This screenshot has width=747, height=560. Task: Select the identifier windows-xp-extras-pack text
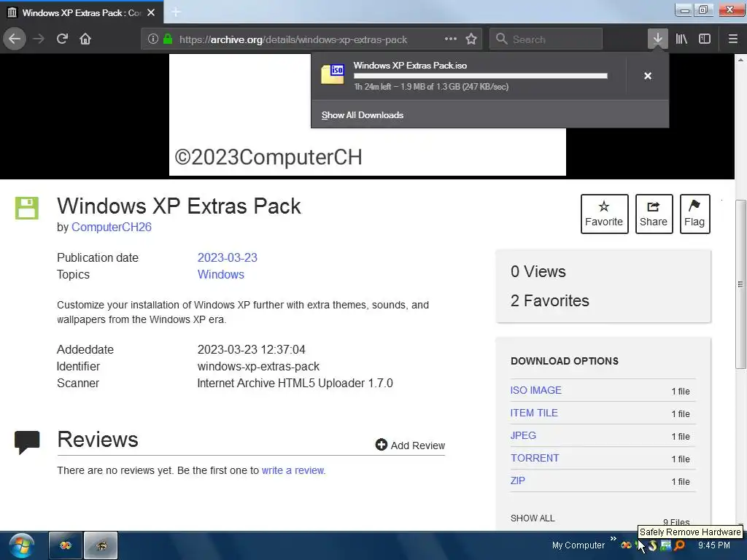(258, 367)
